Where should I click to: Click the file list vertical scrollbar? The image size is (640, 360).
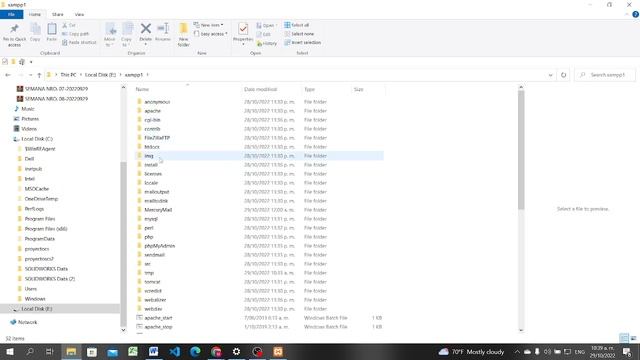pos(521,150)
